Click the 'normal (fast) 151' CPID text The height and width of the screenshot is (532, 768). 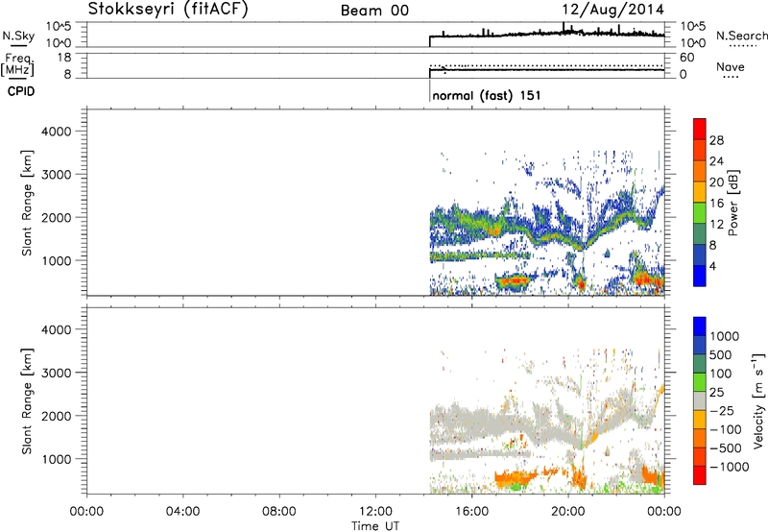click(487, 95)
